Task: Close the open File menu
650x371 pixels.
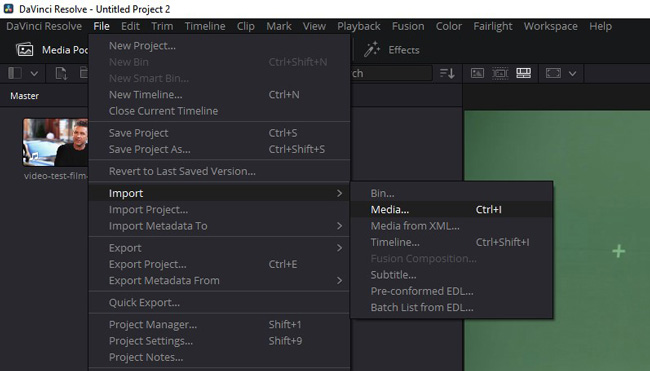Action: [102, 26]
